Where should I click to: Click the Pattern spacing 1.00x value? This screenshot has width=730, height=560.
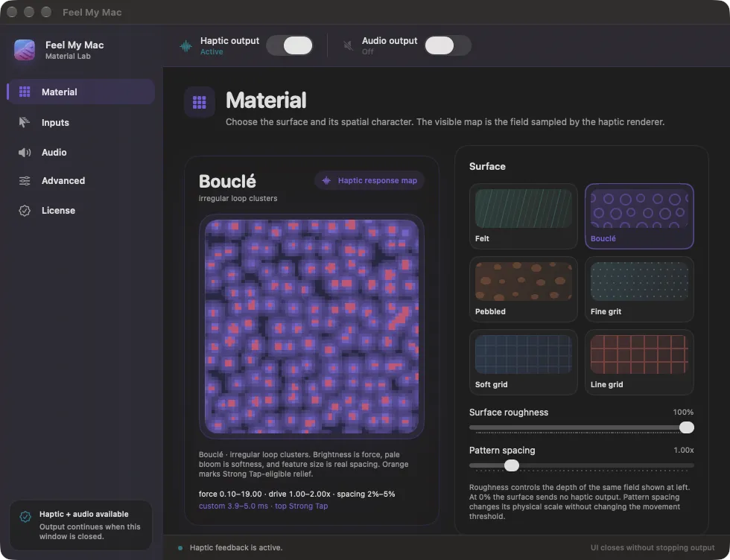[684, 450]
